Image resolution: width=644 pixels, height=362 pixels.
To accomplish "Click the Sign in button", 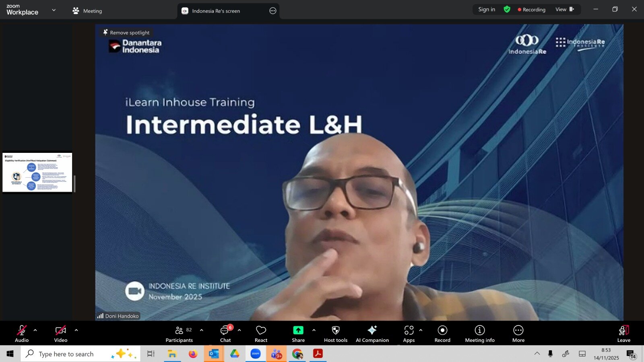I will (487, 10).
